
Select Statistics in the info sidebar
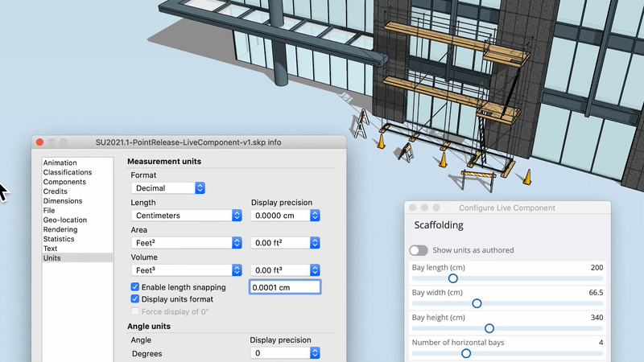(59, 239)
